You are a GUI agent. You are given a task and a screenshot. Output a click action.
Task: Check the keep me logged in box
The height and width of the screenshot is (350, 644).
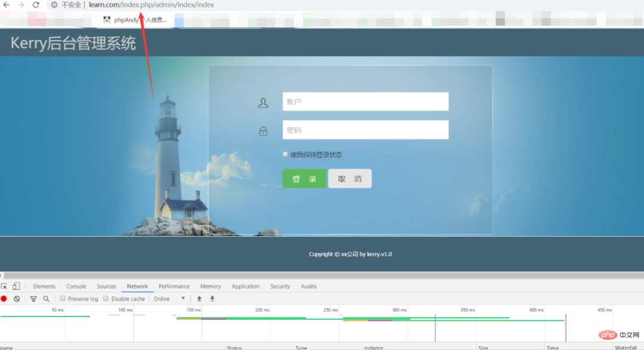(286, 154)
